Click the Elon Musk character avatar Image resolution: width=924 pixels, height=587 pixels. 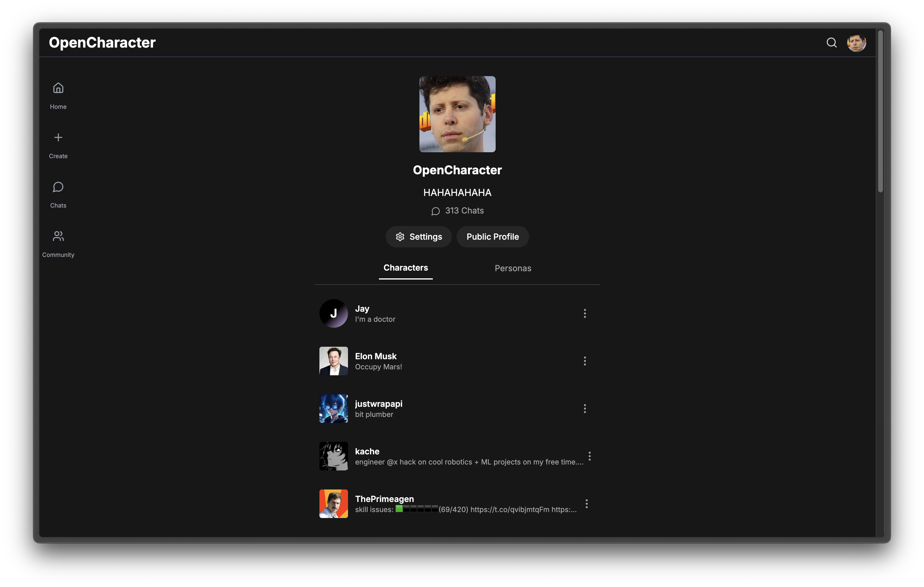click(x=333, y=361)
